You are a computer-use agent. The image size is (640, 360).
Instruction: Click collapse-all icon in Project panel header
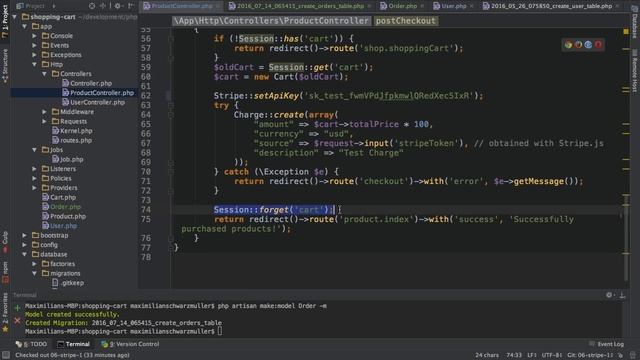coord(103,6)
